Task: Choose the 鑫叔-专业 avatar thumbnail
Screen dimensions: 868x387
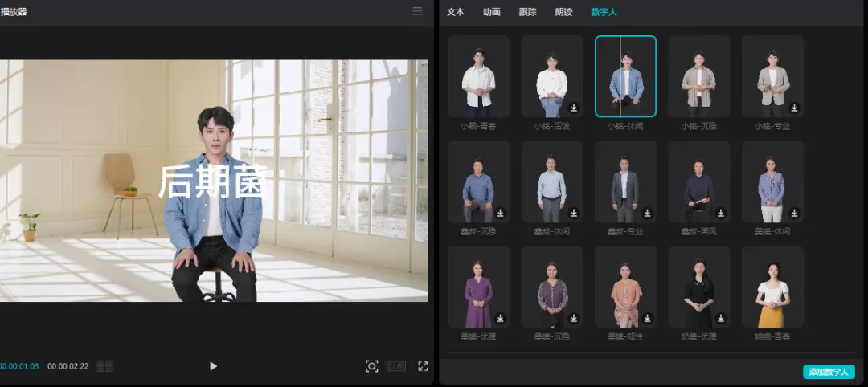Action: (x=625, y=182)
